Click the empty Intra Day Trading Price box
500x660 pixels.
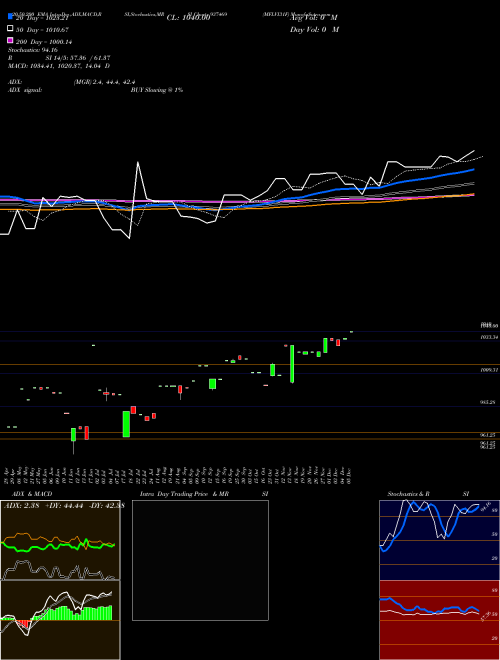tap(200, 560)
